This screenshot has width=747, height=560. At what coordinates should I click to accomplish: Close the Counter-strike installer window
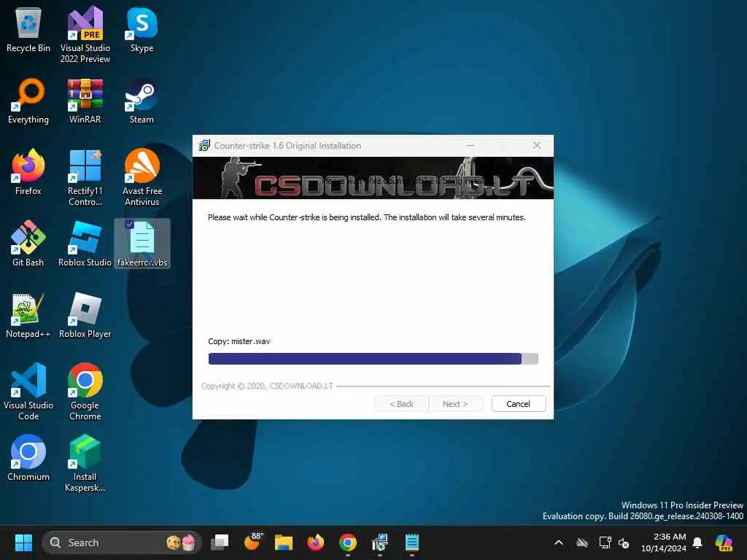click(537, 145)
